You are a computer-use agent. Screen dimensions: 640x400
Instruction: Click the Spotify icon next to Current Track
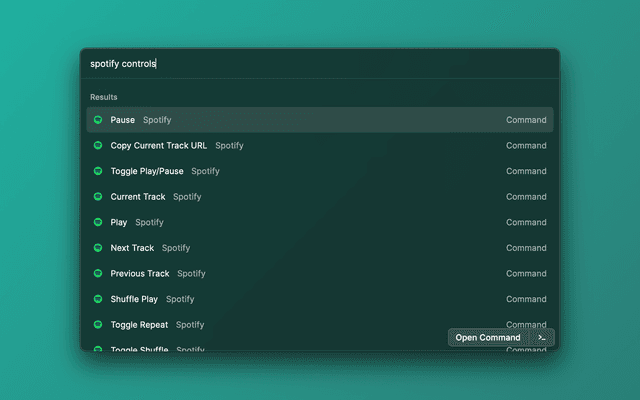[98, 197]
